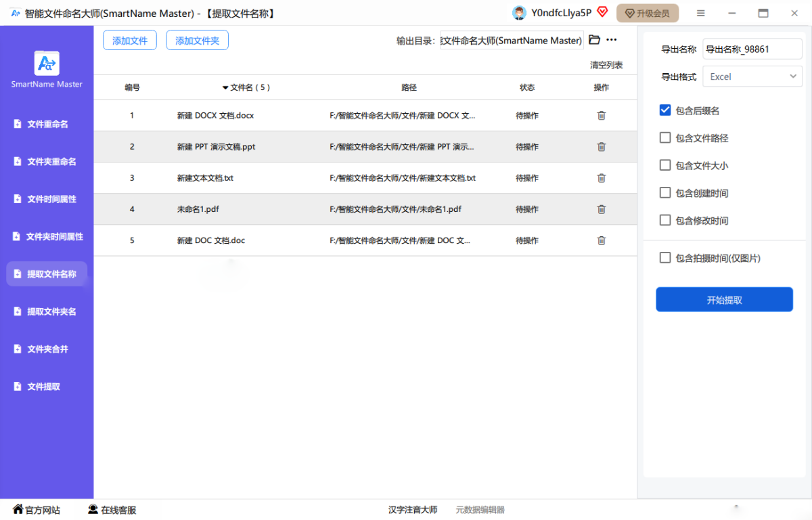Screen dimensions: 812x520
Task: Remove 新建 DOC 文档.doc using trash icon
Action: click(x=601, y=240)
